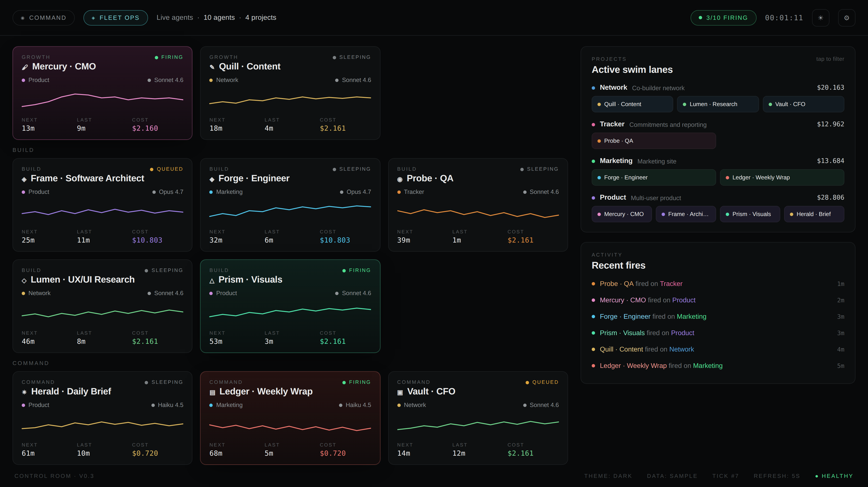
Task: Switch to the COMMAND tab
Action: coord(43,18)
